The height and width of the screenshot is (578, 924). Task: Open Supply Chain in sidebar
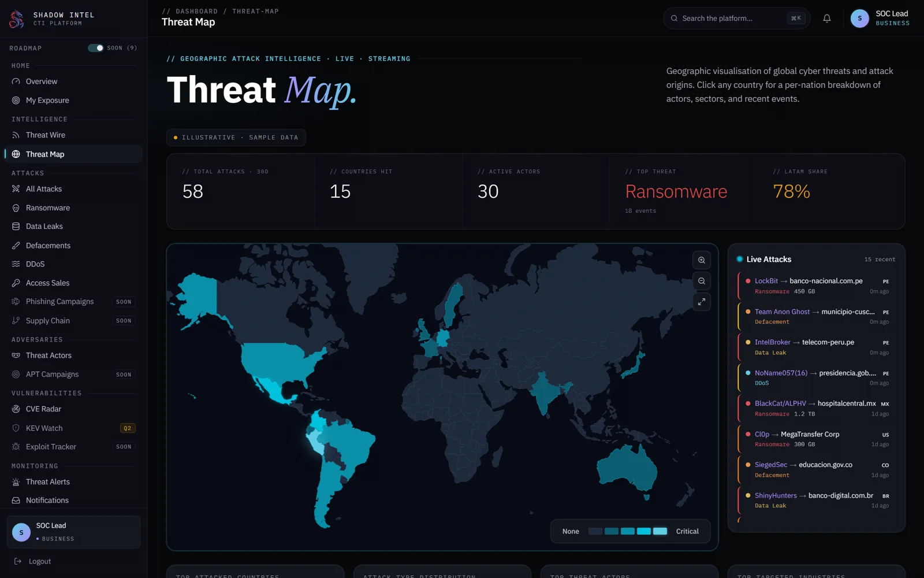[x=73, y=321]
